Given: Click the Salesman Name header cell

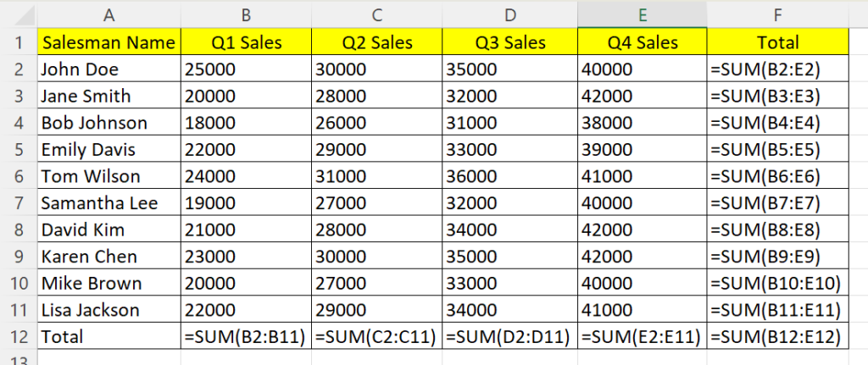Looking at the screenshot, I should click(x=108, y=42).
